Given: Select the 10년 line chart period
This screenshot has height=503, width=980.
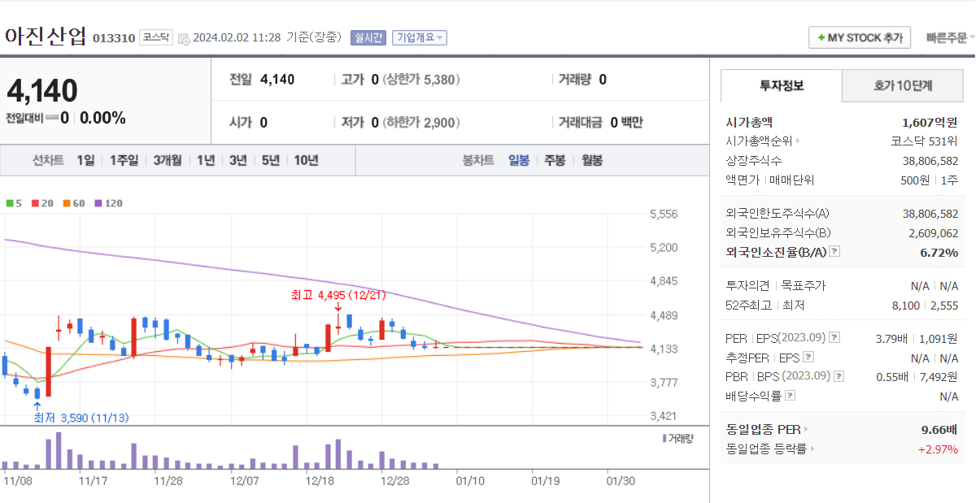Looking at the screenshot, I should point(306,160).
